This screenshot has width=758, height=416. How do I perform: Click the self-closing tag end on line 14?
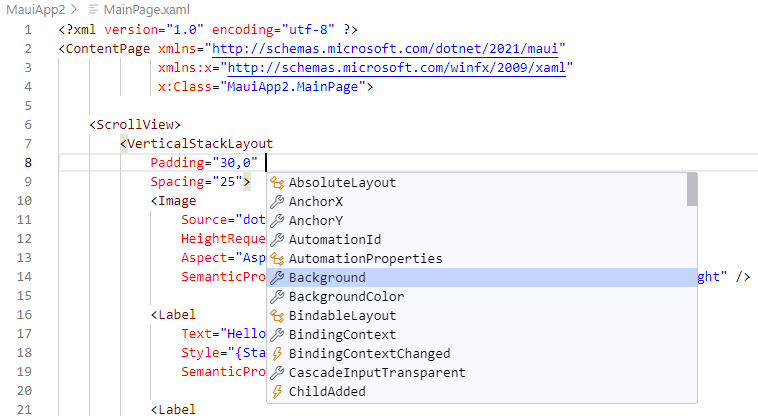coord(743,277)
